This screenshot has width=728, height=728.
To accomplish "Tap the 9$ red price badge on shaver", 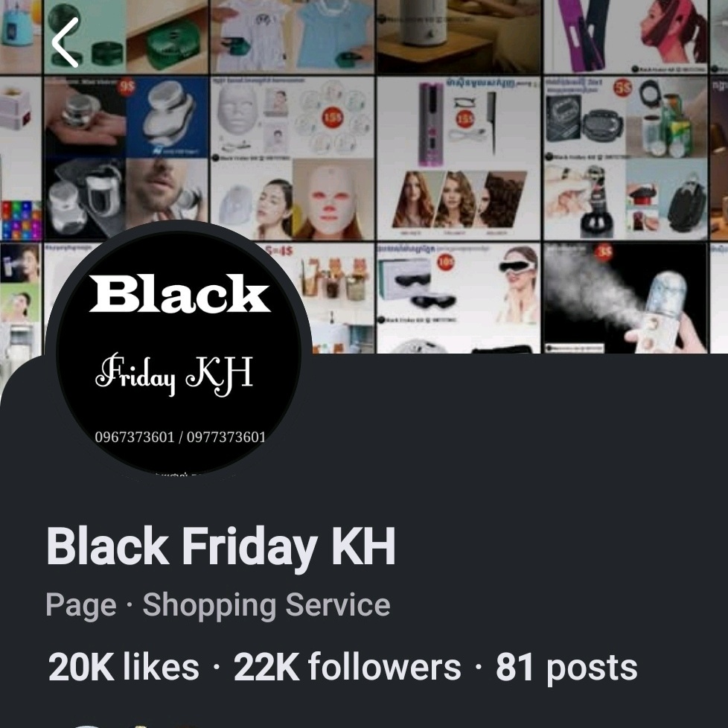I will [x=127, y=87].
